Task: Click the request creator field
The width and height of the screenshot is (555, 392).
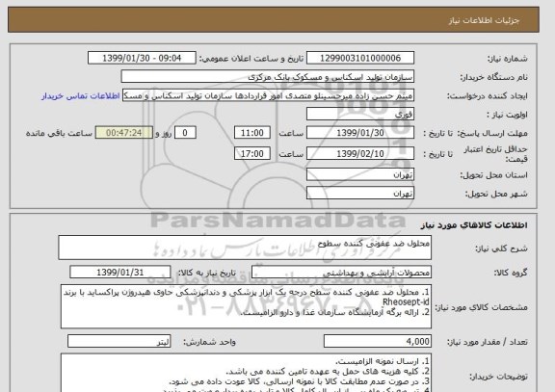Action: 268,96
